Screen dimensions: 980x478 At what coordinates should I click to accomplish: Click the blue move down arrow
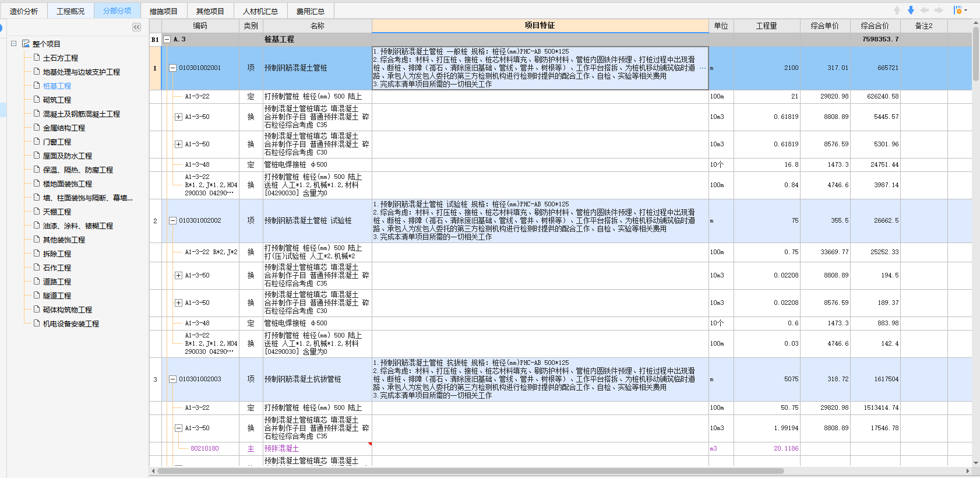click(911, 10)
